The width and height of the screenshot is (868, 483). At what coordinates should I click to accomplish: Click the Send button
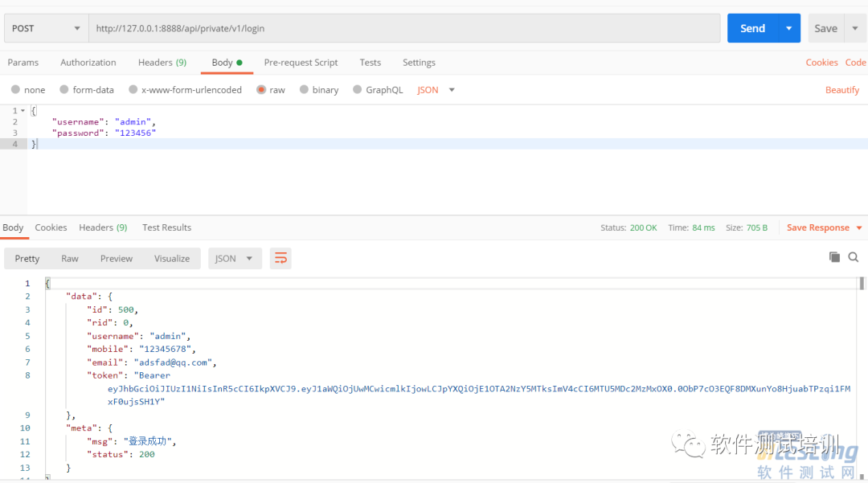click(753, 28)
